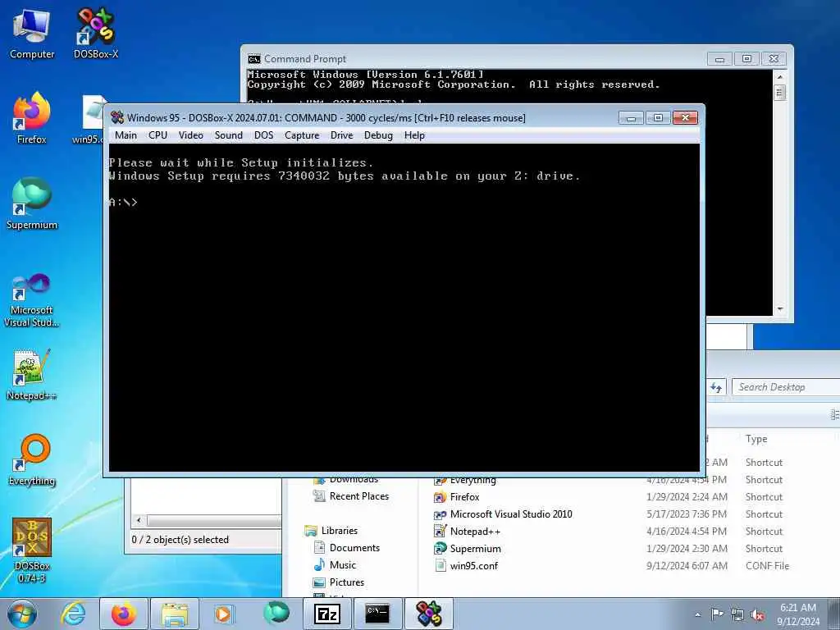Select Supermium in Explorer file list
840x630 pixels.
(x=467, y=549)
